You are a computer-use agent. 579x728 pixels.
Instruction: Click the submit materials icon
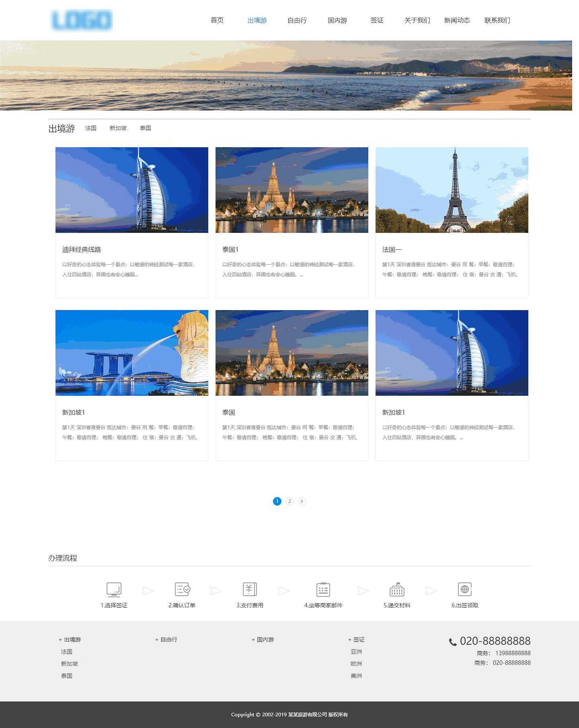397,590
